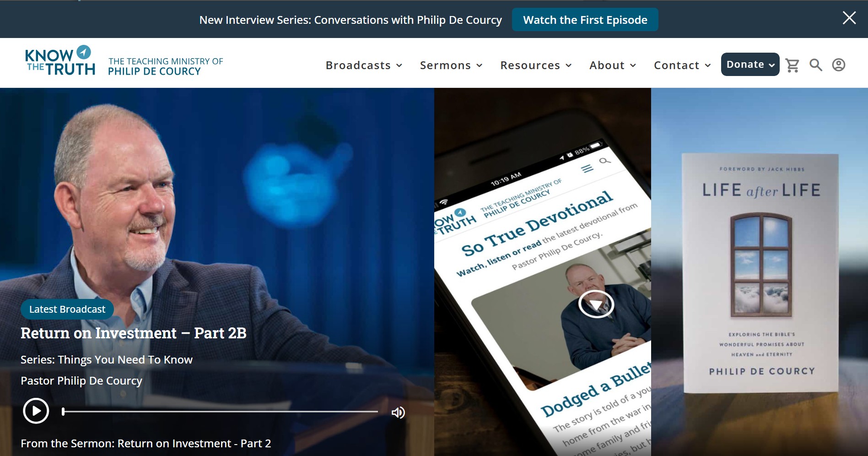
Task: Expand the Resources dropdown menu
Action: coord(536,65)
